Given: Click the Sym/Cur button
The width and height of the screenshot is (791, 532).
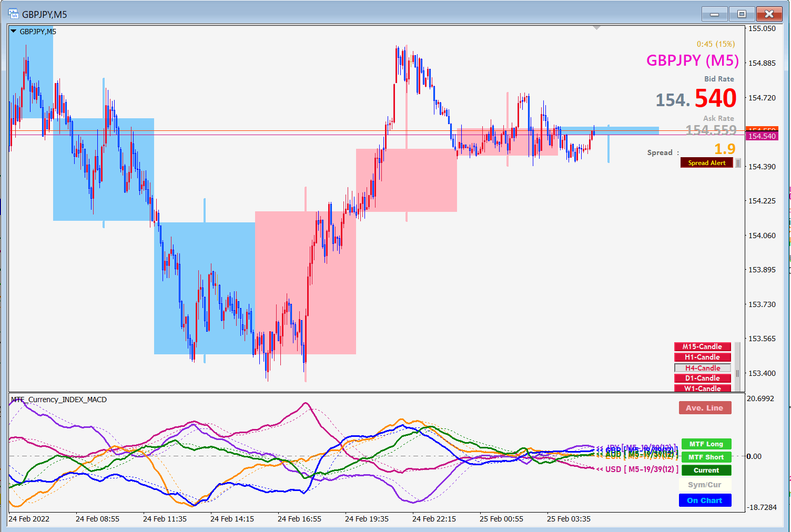Looking at the screenshot, I should click(x=705, y=485).
